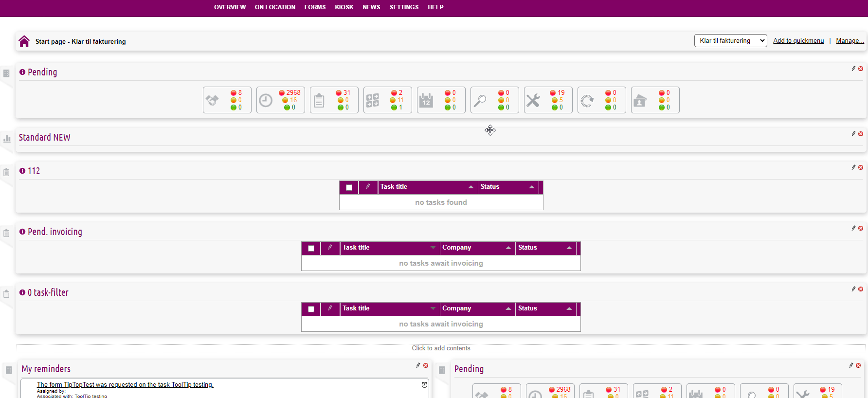
Task: Open the wrench tools tile in top Pending panel
Action: (548, 100)
